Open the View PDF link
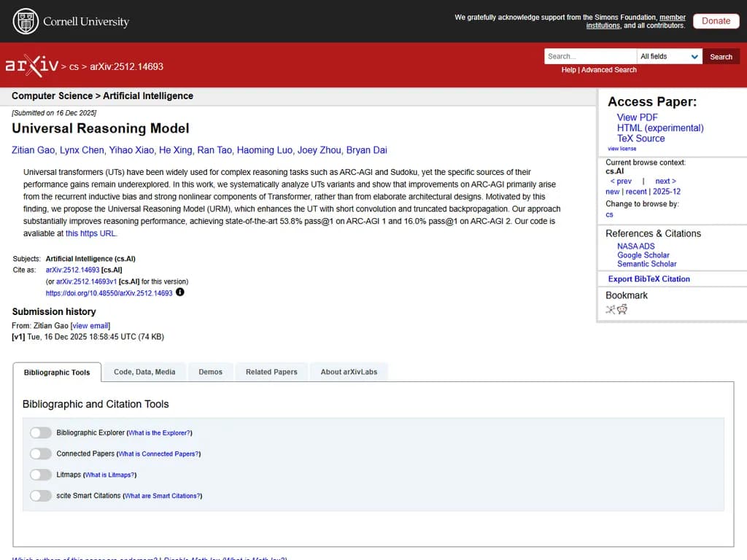This screenshot has height=560, width=747. 637,117
